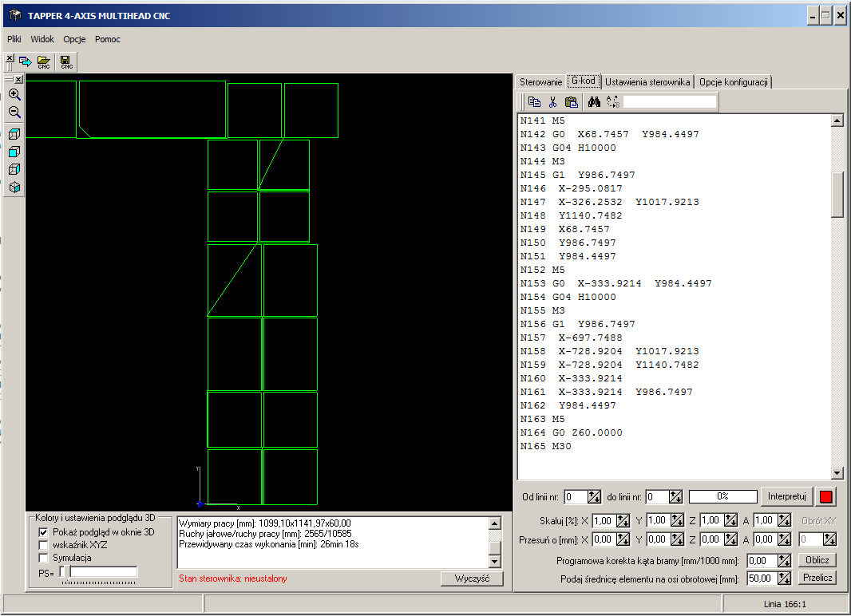Viewport: 851px width, 616px height.
Task: Zoom in on the 3D preview
Action: [14, 95]
